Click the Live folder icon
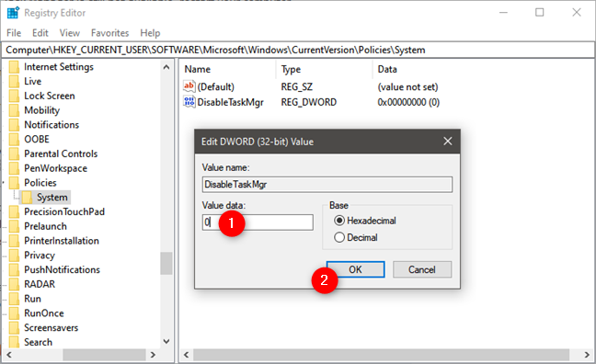596x364 pixels. click(x=14, y=81)
